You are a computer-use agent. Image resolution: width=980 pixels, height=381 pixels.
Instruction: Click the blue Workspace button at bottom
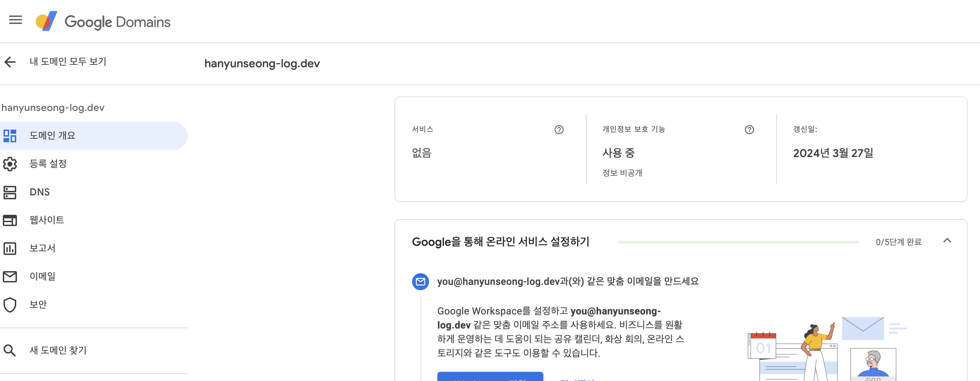[x=490, y=376]
